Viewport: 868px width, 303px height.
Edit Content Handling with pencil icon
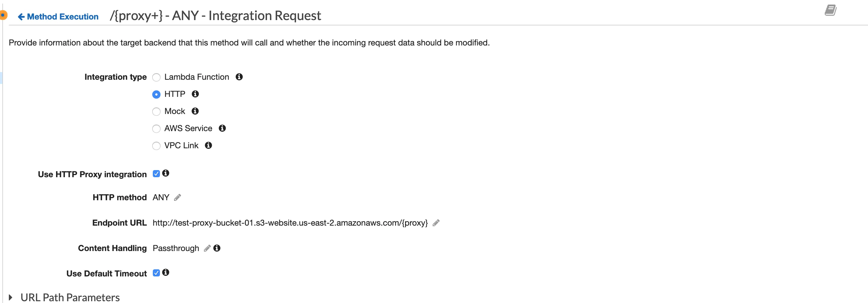point(207,248)
